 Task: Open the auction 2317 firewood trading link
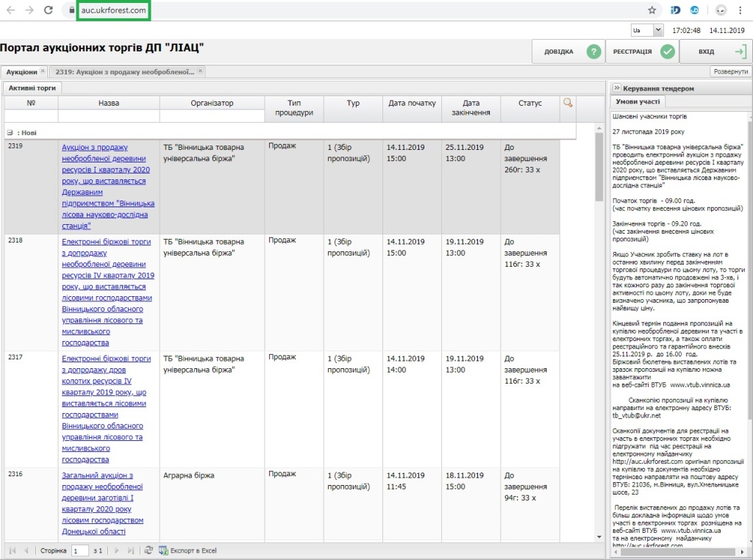[x=106, y=409]
